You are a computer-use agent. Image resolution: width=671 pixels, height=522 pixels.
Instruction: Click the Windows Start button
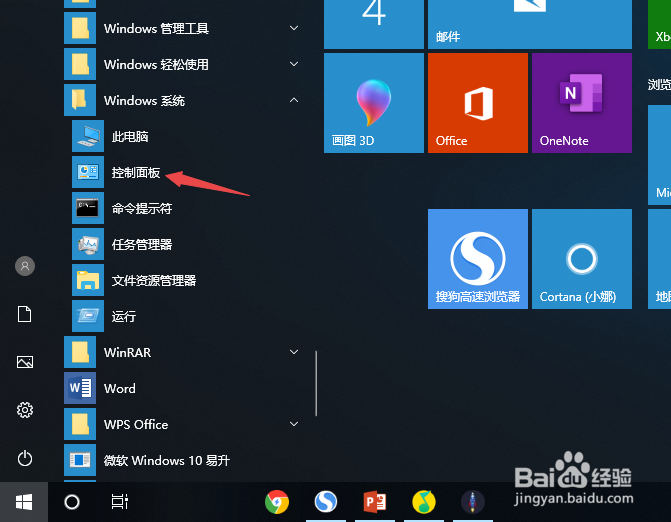click(x=24, y=502)
